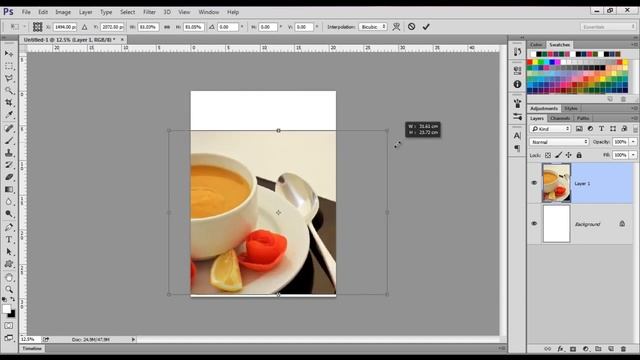
Task: Hide the Background layer eye icon
Action: point(534,224)
